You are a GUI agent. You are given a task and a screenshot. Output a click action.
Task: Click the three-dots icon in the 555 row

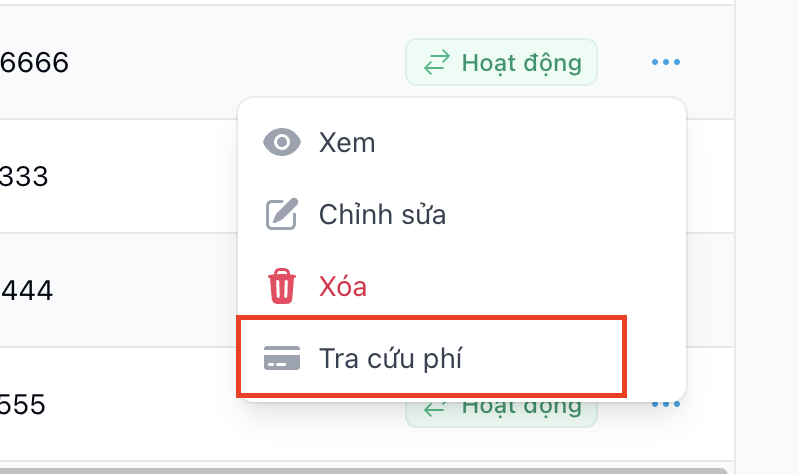point(665,405)
